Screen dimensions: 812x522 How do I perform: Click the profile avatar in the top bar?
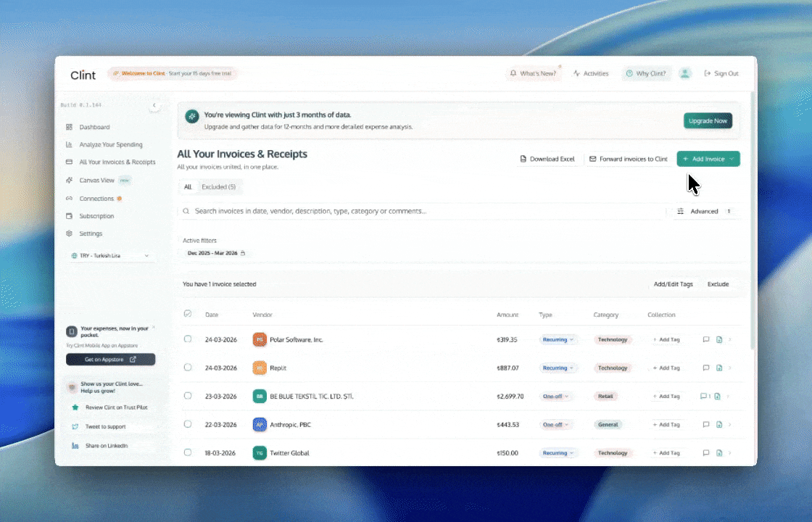coord(685,73)
